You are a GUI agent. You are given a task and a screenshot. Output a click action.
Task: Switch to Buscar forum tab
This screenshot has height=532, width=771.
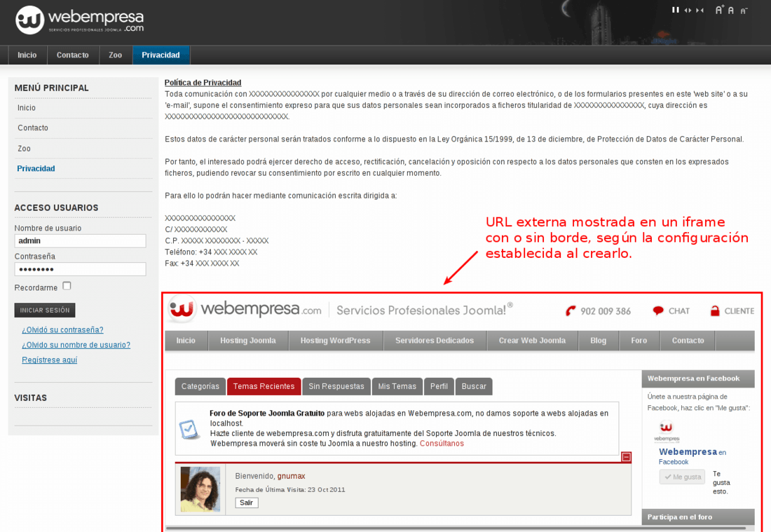(x=474, y=386)
